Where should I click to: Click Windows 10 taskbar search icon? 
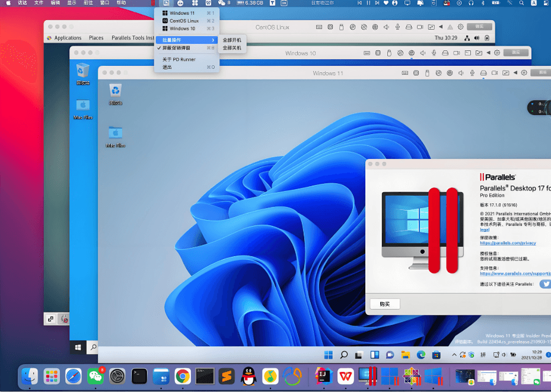[x=94, y=348]
